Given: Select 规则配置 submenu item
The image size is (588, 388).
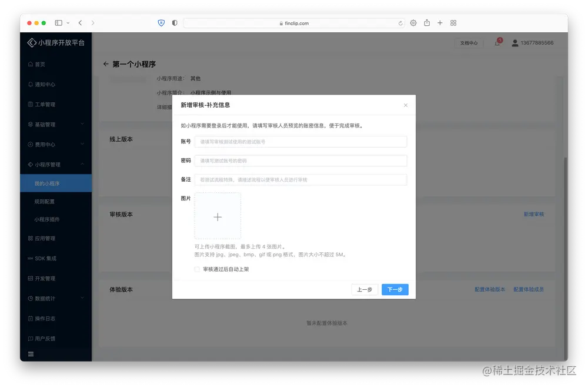Looking at the screenshot, I should tap(56, 201).
